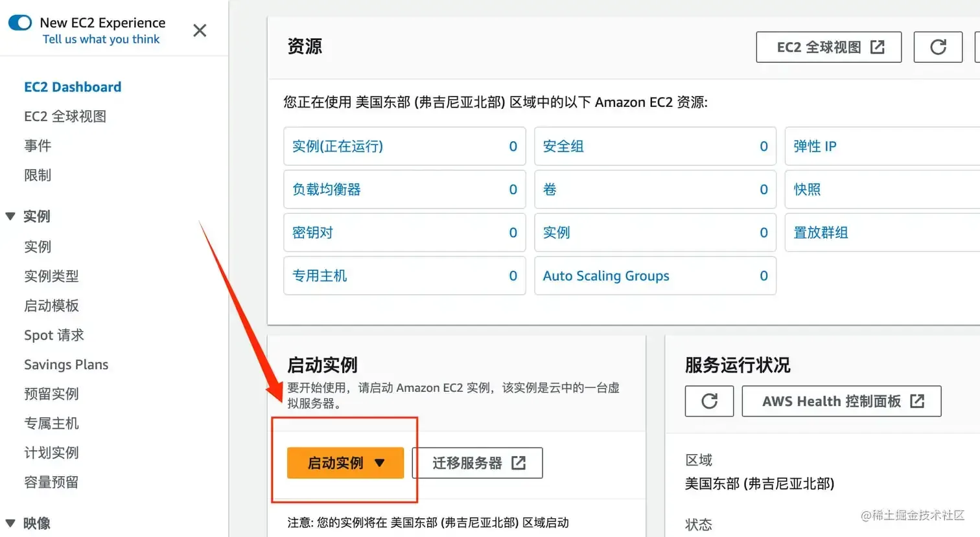Open the 专用主机 resource card
The image size is (980, 537).
click(x=404, y=276)
